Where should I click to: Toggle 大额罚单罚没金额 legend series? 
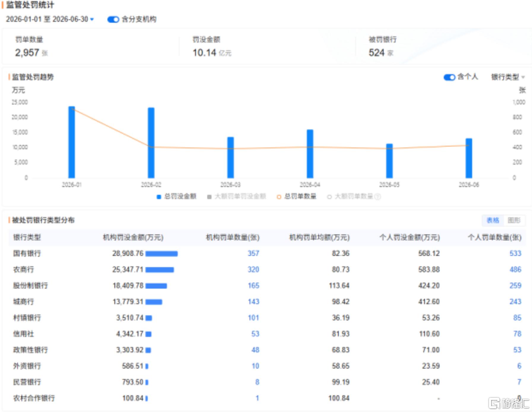pos(236,197)
